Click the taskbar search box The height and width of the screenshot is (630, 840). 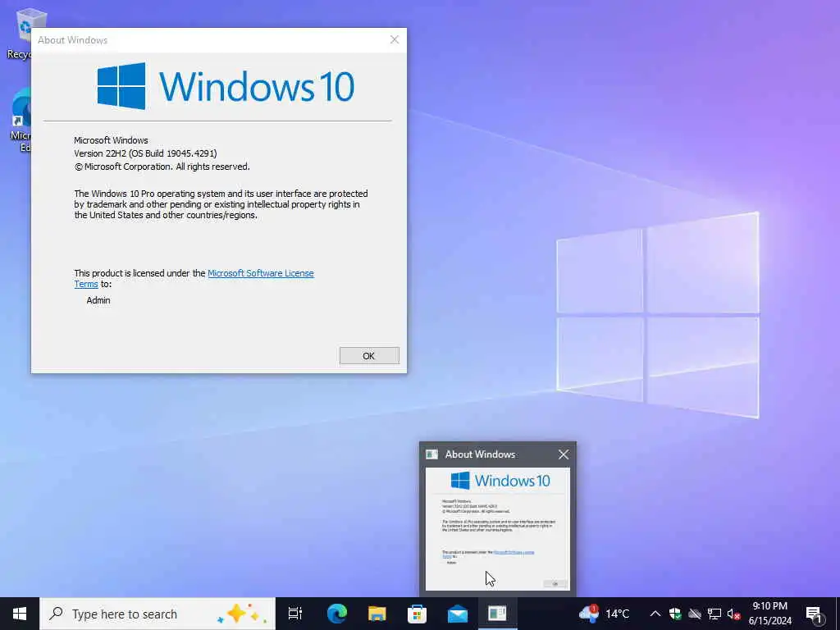coord(157,614)
